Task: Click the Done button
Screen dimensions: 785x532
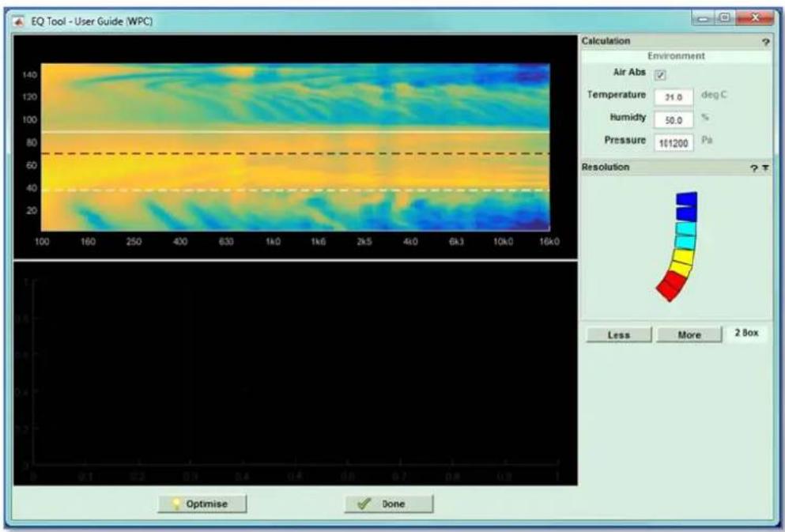Action: click(x=389, y=504)
